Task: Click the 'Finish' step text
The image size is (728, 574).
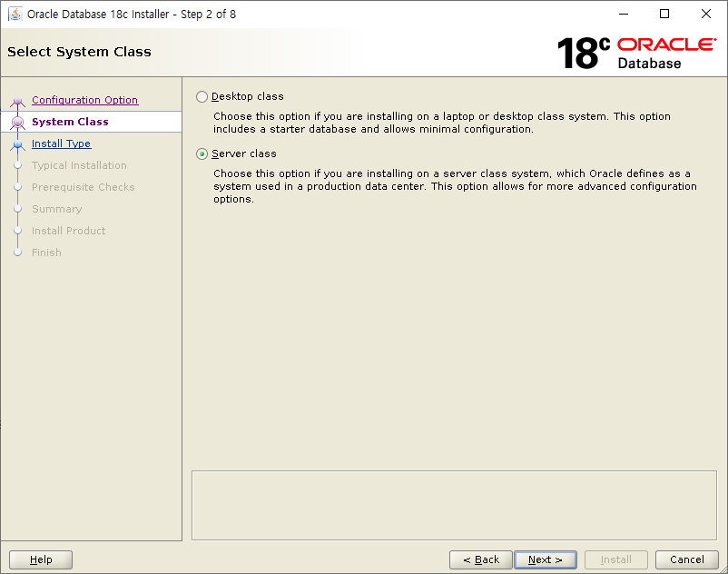Action: tap(46, 252)
